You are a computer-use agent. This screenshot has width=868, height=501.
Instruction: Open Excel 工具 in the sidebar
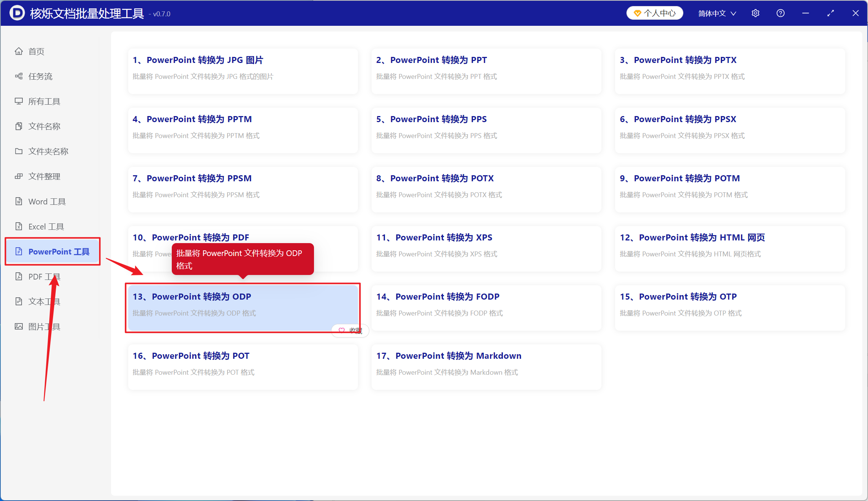point(53,226)
